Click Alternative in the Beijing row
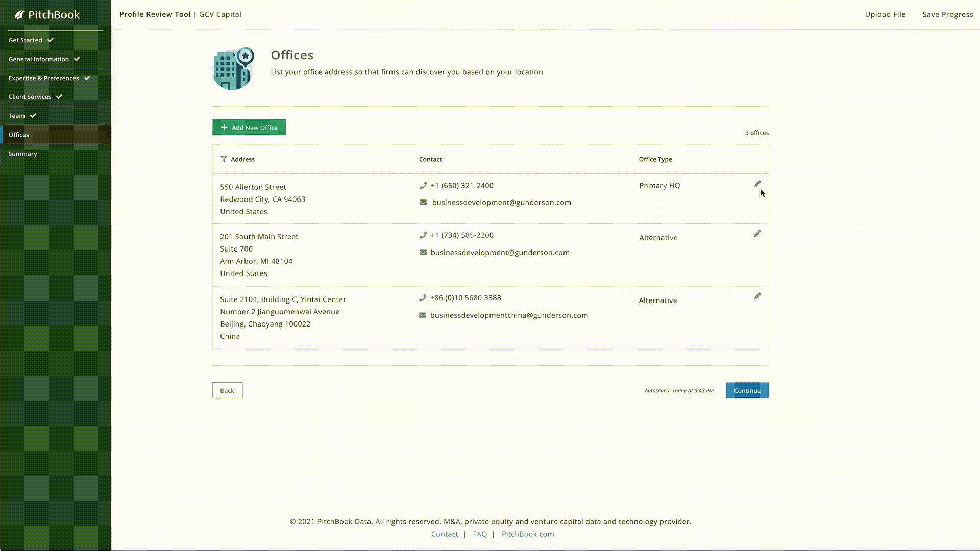This screenshot has height=551, width=980. pos(658,300)
